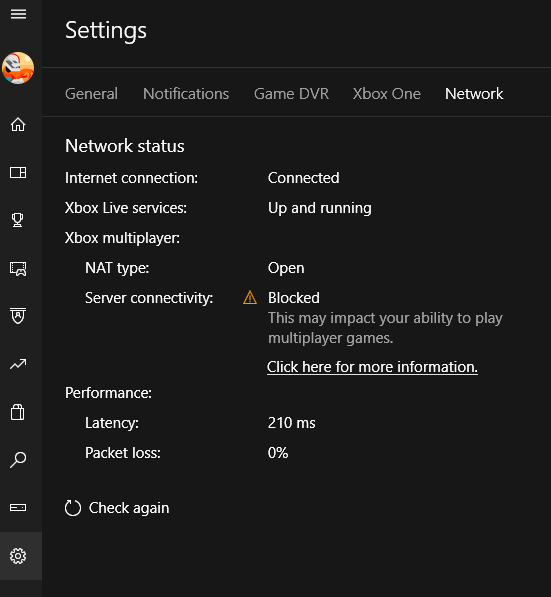Click the 'Xbox Live services:' label
551x597 pixels.
tap(126, 208)
